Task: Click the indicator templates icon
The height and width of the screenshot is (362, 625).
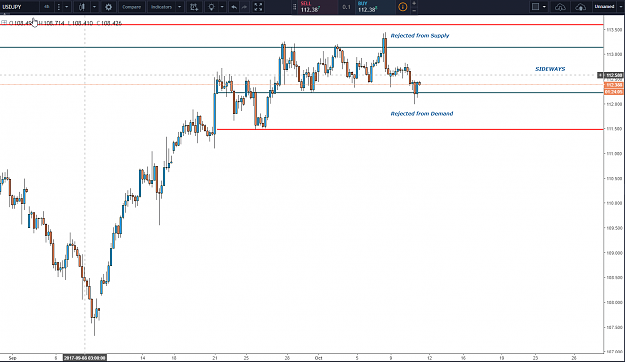Action: coord(194,7)
